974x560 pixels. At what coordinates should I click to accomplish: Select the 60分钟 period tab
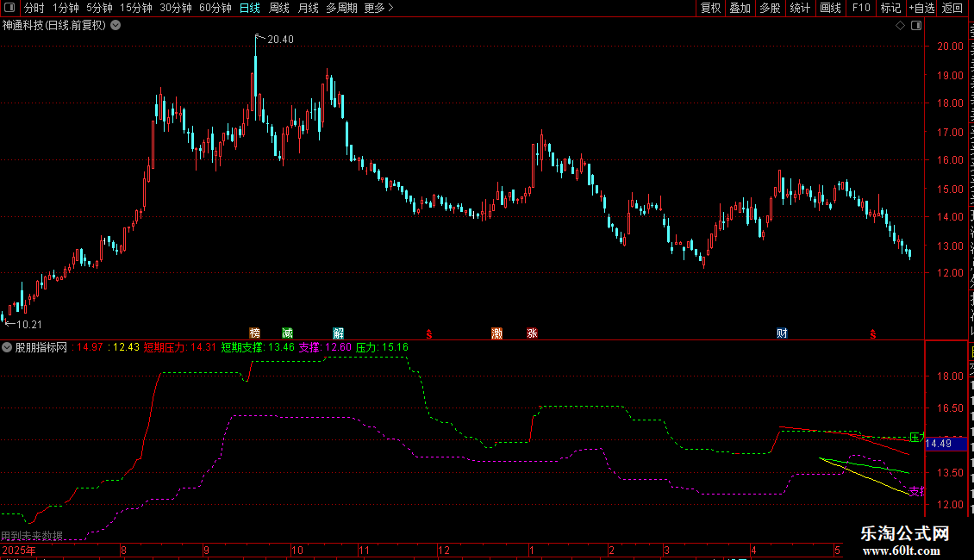click(x=215, y=8)
